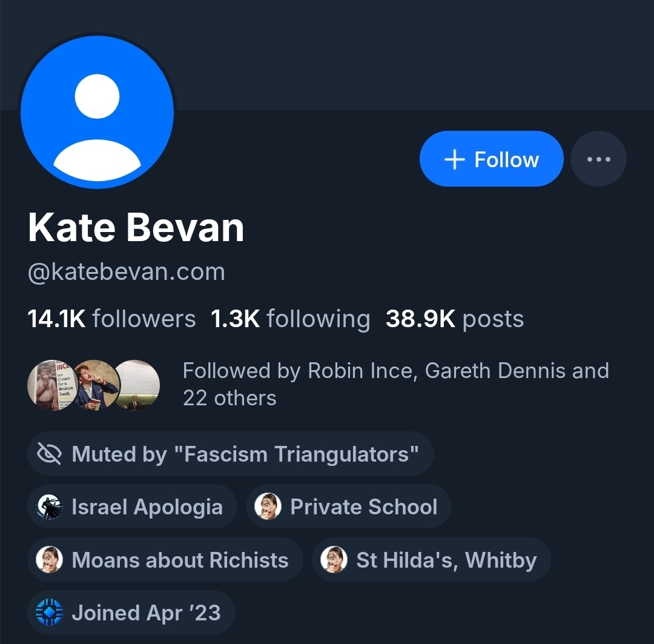Screen dimensions: 654x644
Task: Click the default blue profile avatar
Action: (x=97, y=111)
